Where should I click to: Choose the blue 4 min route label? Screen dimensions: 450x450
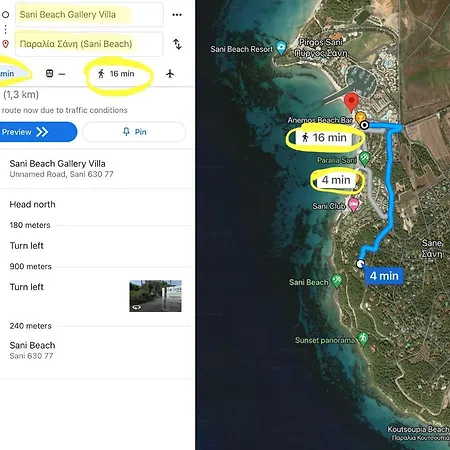pos(384,276)
